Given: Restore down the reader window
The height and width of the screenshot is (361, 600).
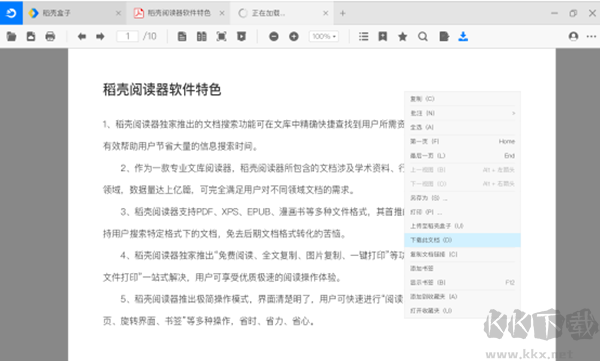Looking at the screenshot, I should click(x=573, y=13).
